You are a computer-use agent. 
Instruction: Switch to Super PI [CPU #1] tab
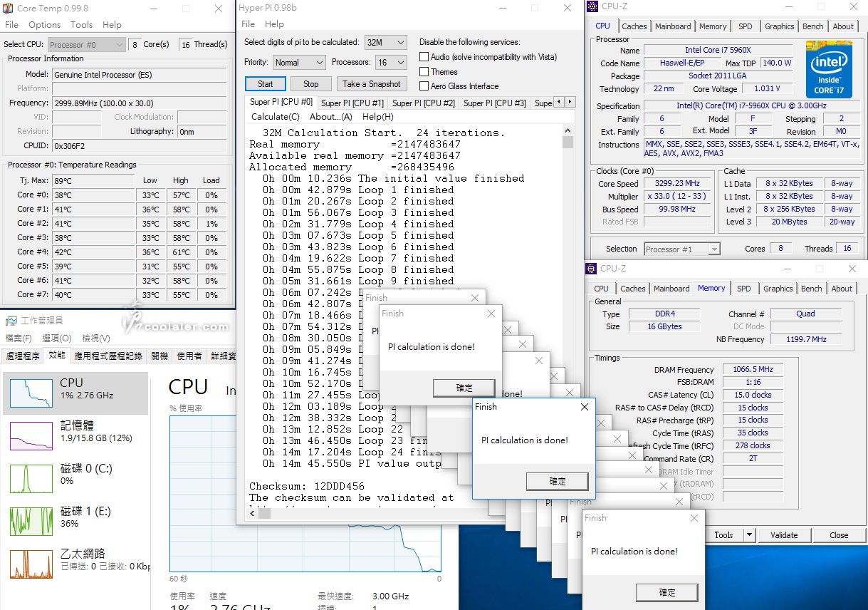(352, 103)
